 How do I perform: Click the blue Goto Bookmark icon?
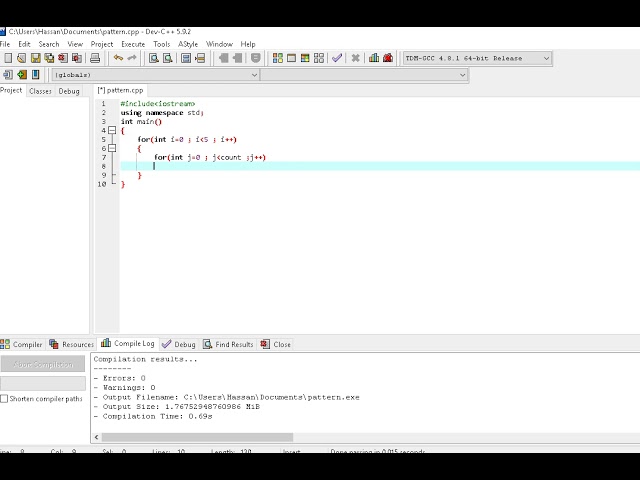tap(36, 75)
